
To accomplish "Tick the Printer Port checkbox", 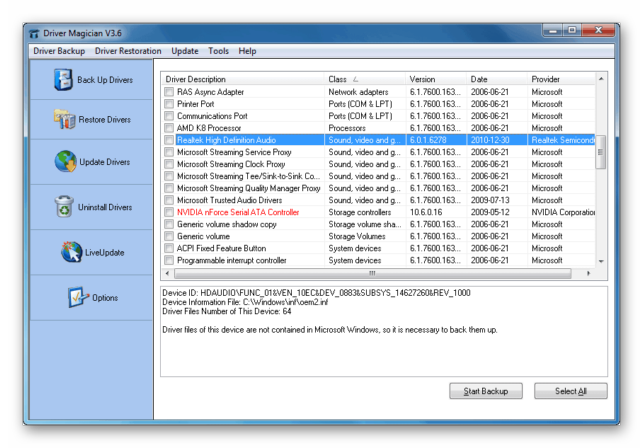I will 169,104.
